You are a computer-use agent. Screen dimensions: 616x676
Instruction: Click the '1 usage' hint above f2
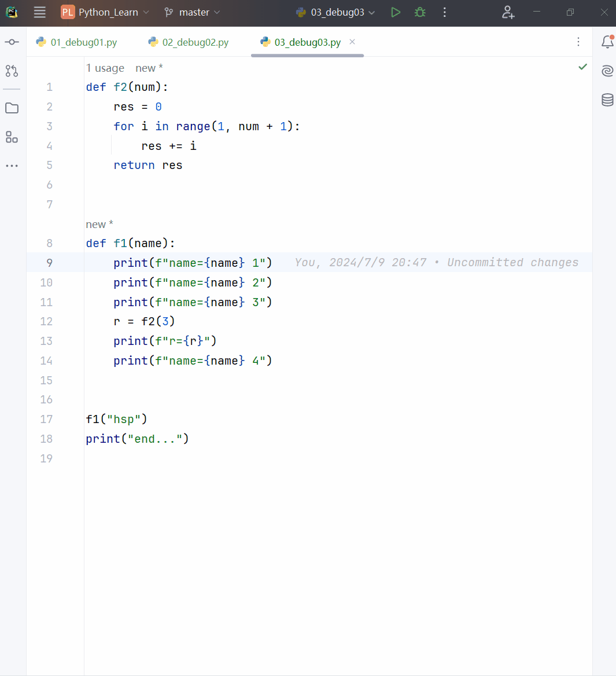point(105,68)
